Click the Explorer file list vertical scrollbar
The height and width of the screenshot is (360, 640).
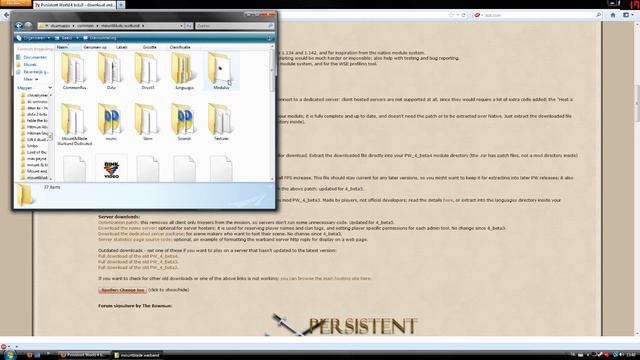click(x=272, y=112)
